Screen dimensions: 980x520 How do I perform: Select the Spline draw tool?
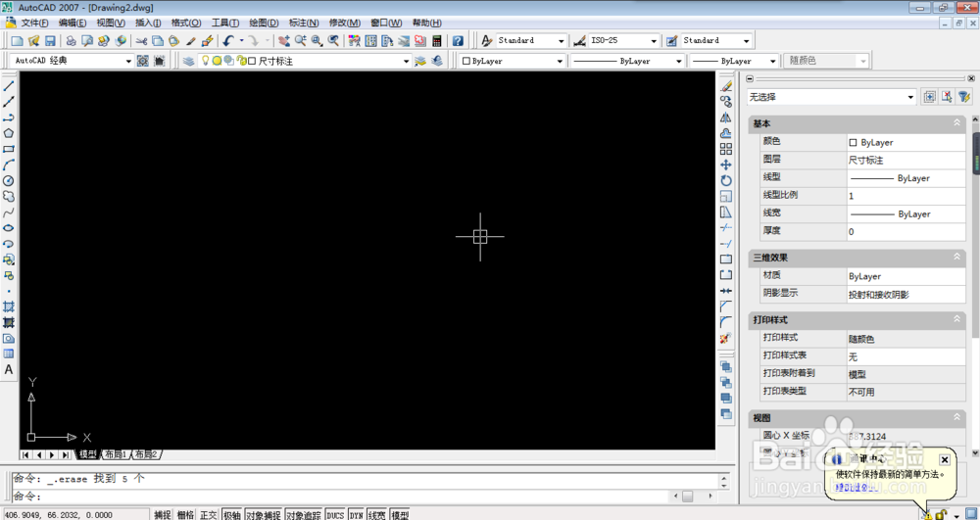pos(9,213)
